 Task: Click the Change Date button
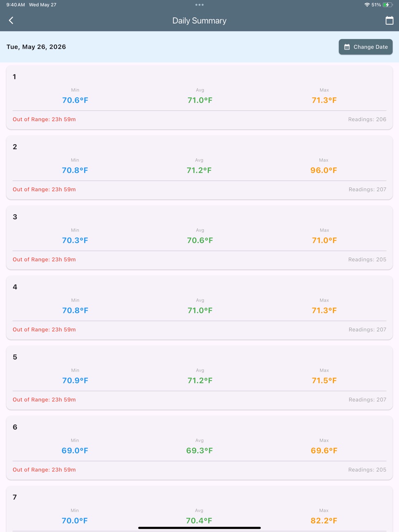coord(366,47)
